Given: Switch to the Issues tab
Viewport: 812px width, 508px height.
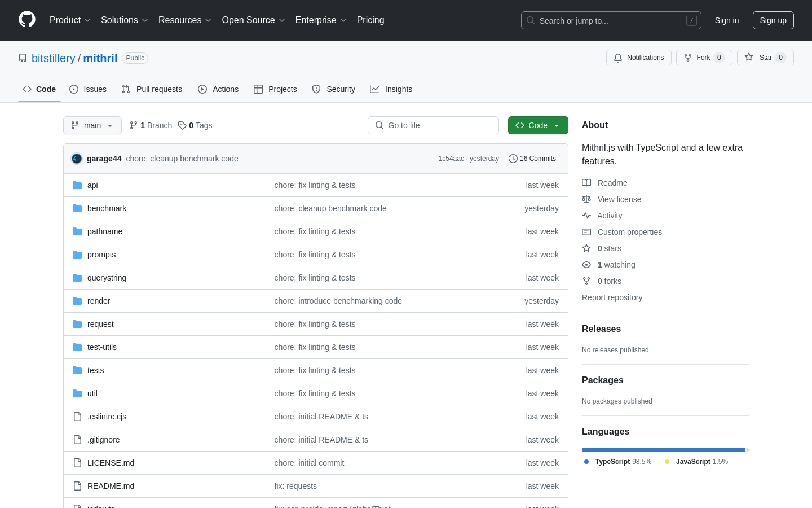Looking at the screenshot, I should coord(88,89).
